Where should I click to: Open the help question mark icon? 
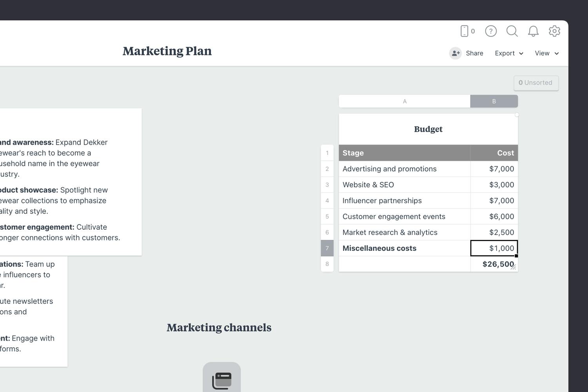pyautogui.click(x=490, y=31)
